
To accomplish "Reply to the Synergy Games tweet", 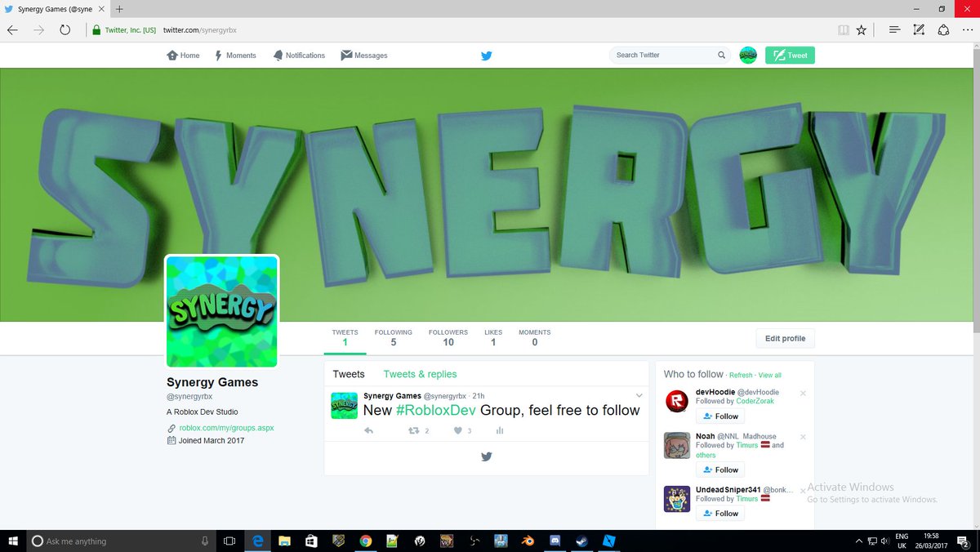I will click(368, 430).
